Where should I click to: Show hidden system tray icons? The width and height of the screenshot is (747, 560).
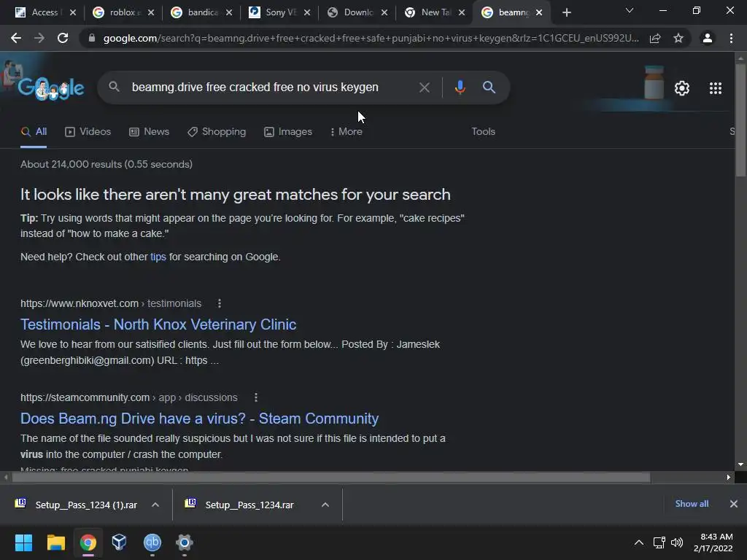(x=639, y=542)
